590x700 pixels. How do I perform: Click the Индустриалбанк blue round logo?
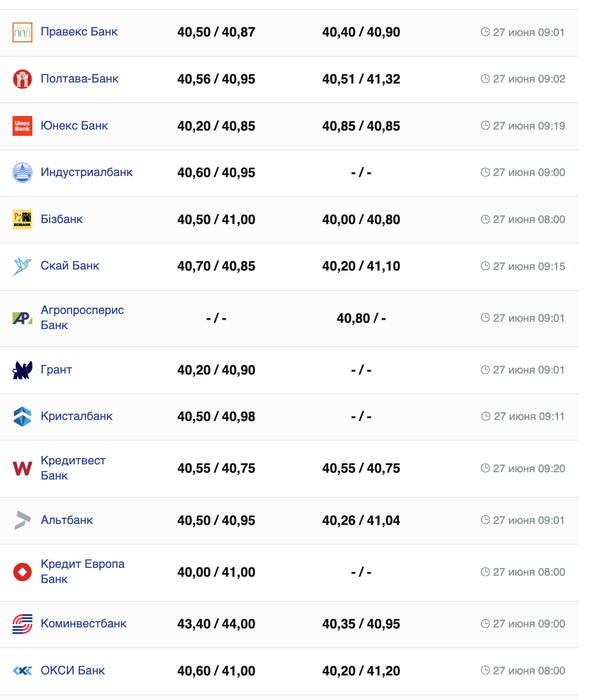pyautogui.click(x=22, y=172)
